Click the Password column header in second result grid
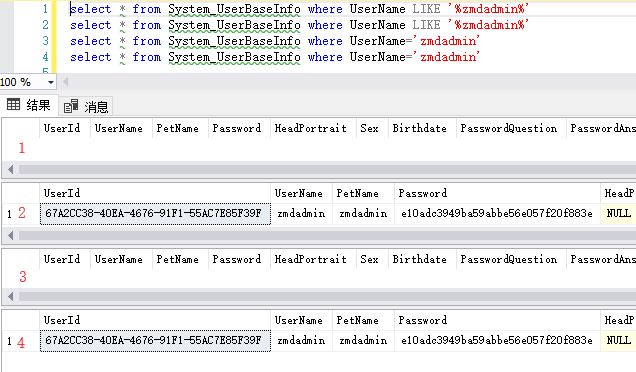Viewport: 636px width, 372px height. (497, 193)
